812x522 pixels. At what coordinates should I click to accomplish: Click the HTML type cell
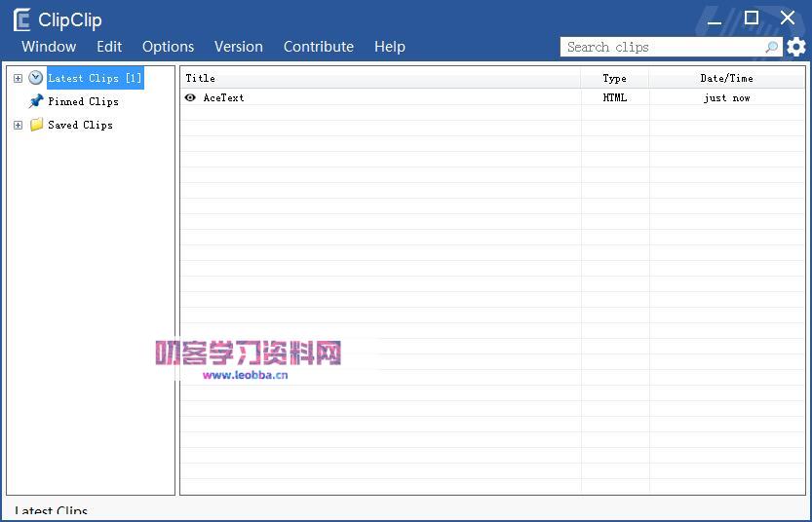(x=615, y=97)
